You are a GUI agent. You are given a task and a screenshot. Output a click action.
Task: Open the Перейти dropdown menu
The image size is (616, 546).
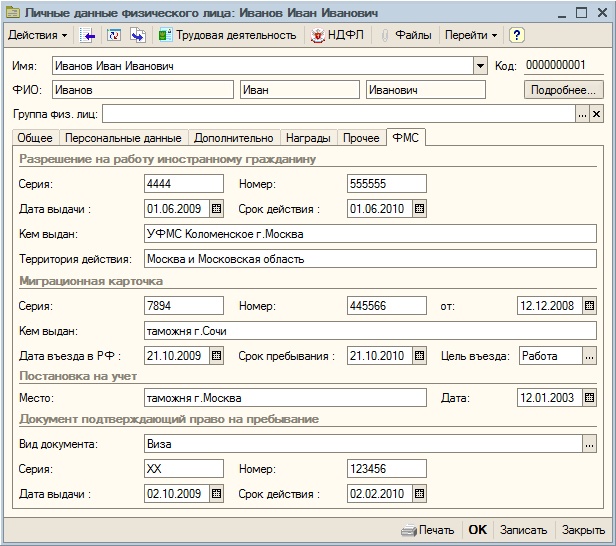coord(471,35)
